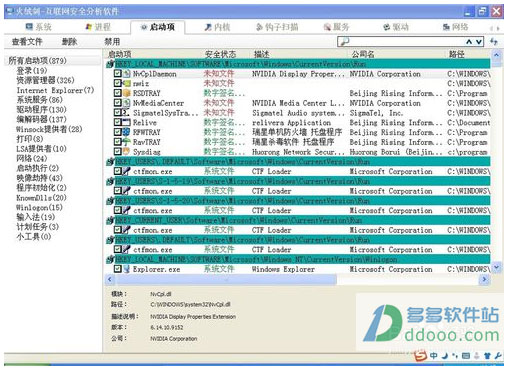Uncheck the NvMediaCenter startup checkbox

(x=118, y=103)
